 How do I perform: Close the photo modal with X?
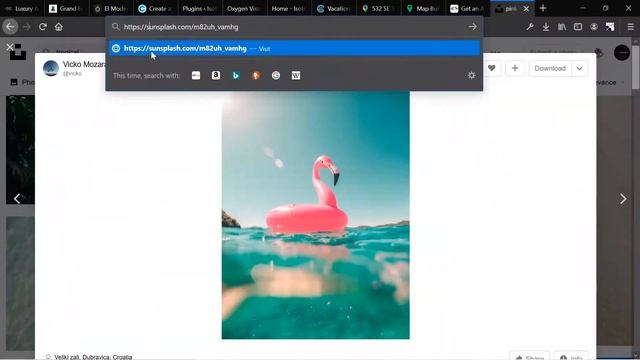point(10,47)
